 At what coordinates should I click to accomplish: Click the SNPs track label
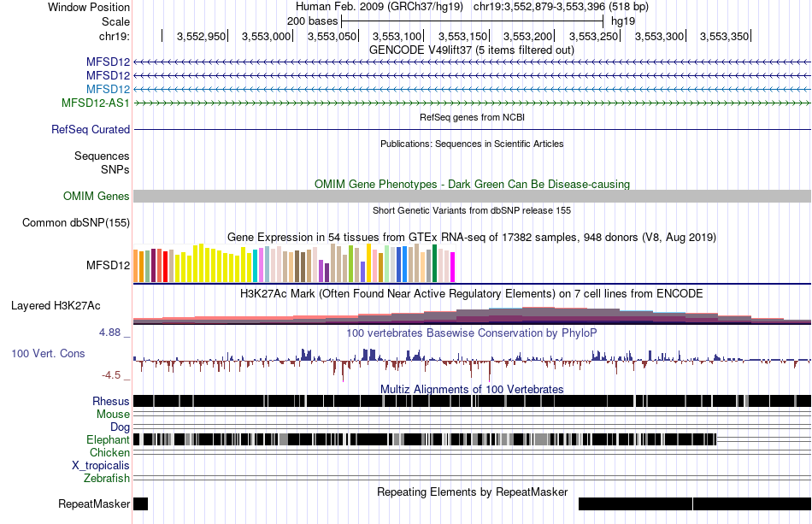pos(115,170)
